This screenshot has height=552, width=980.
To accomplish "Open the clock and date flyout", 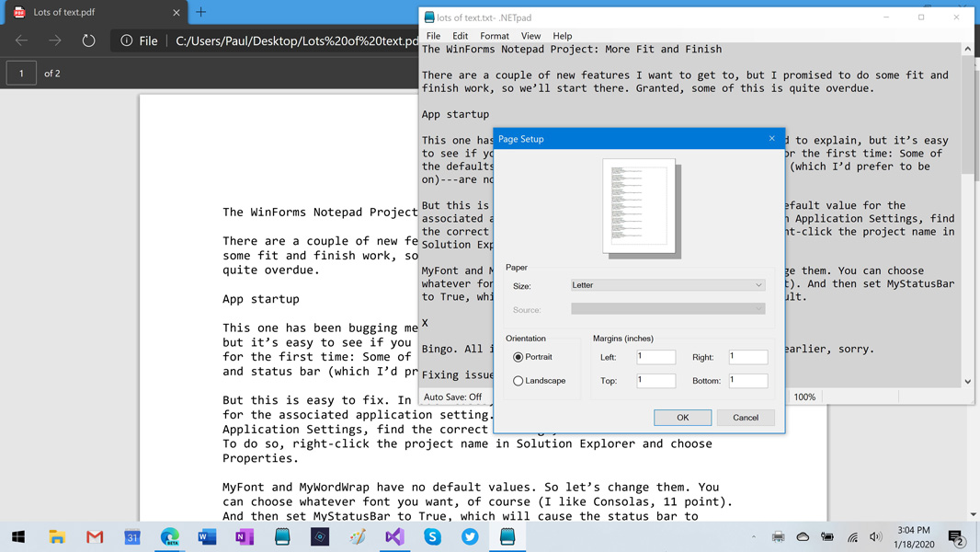I will tap(914, 537).
